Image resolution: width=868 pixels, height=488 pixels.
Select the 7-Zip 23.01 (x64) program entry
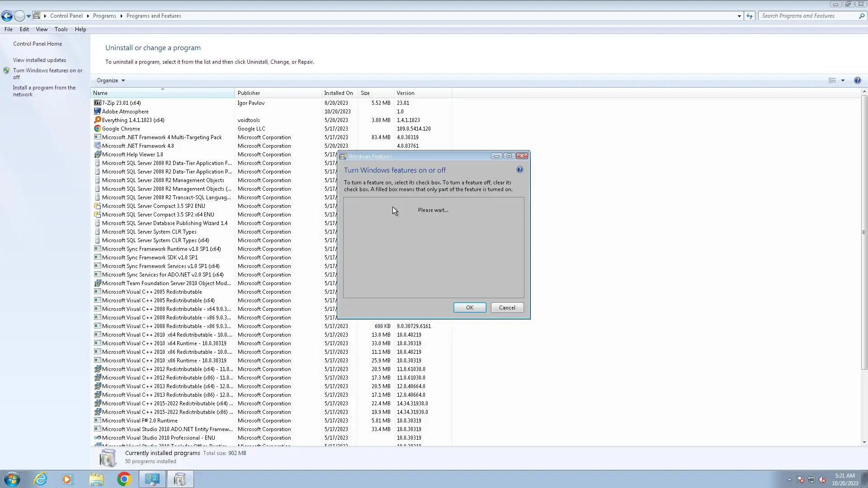[x=121, y=103]
